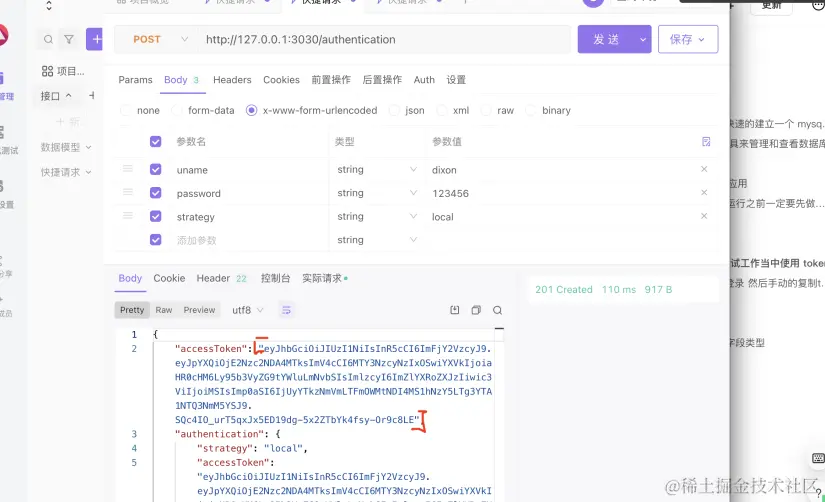This screenshot has width=825, height=502.
Task: Open the Auth tab
Action: coord(424,80)
